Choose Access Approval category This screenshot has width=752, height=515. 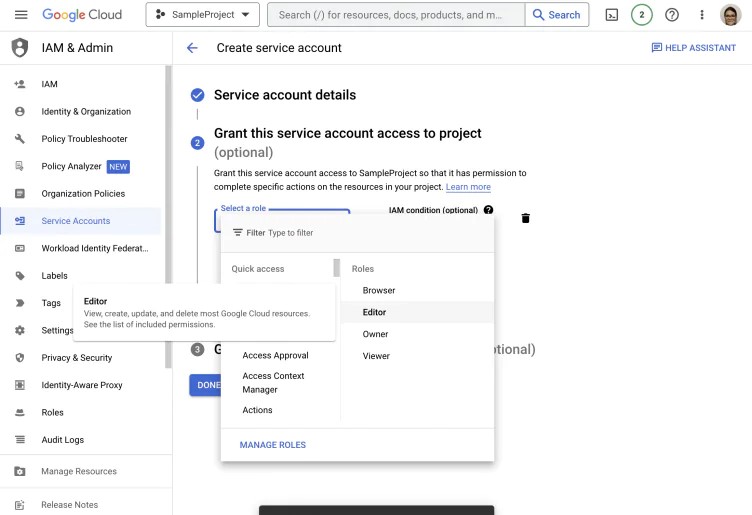pos(275,356)
